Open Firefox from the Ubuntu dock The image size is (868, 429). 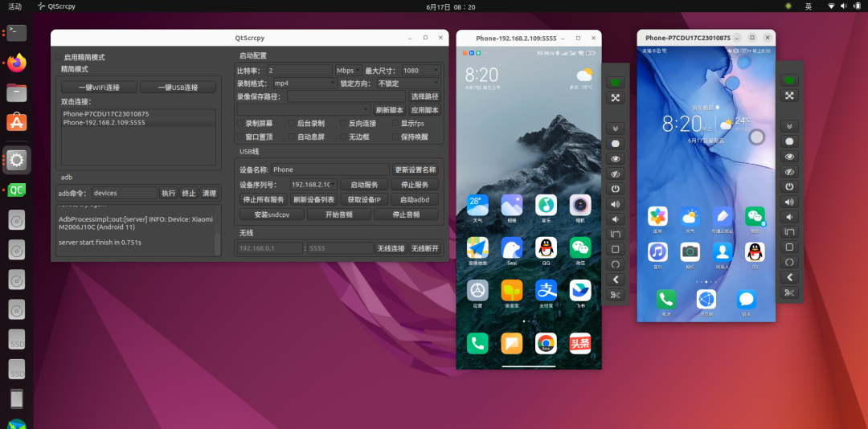[x=17, y=63]
